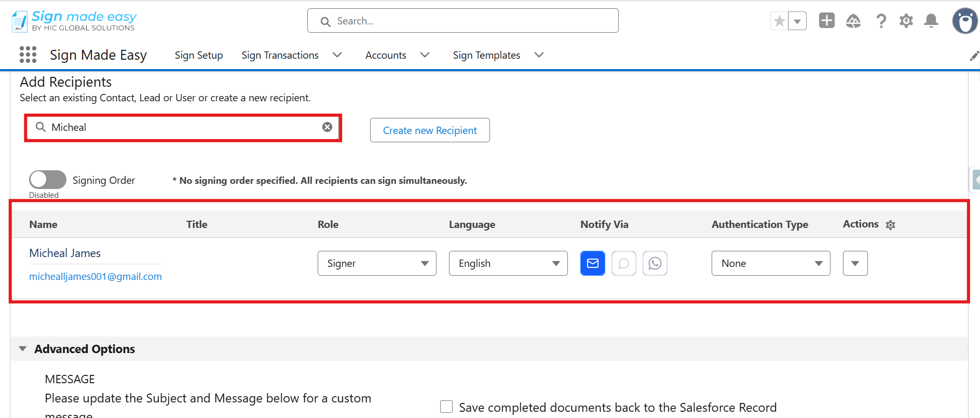Select WhatsApp notification icon

point(655,263)
